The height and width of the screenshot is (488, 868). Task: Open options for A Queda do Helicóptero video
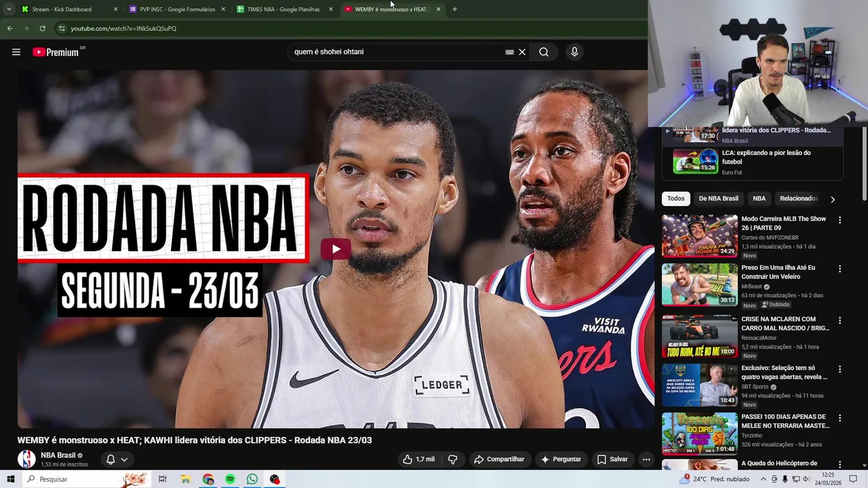click(x=840, y=466)
